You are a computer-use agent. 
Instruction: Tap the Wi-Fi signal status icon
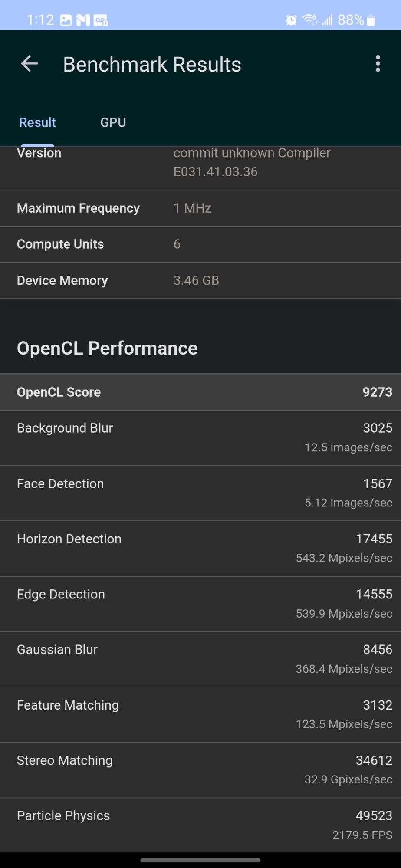pos(310,20)
